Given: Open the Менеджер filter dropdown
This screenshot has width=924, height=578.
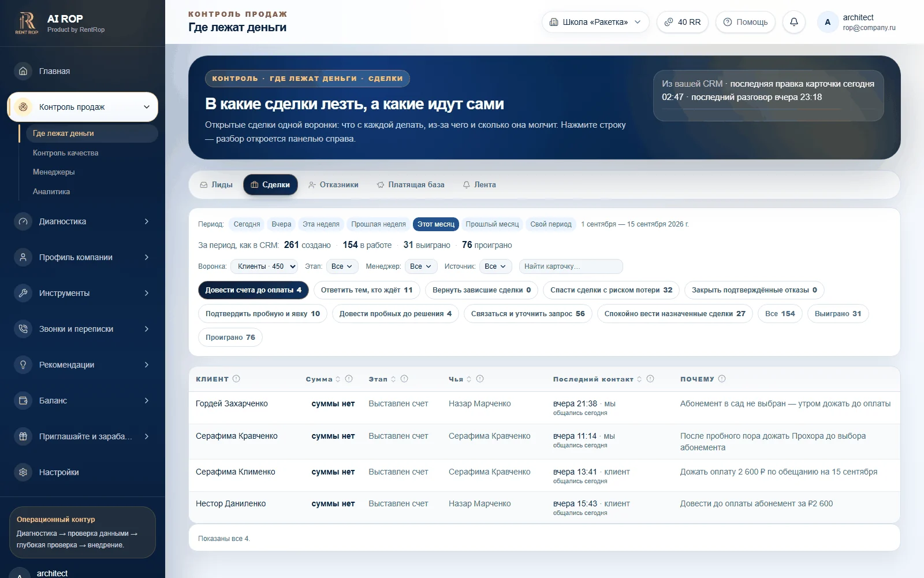Looking at the screenshot, I should [421, 266].
